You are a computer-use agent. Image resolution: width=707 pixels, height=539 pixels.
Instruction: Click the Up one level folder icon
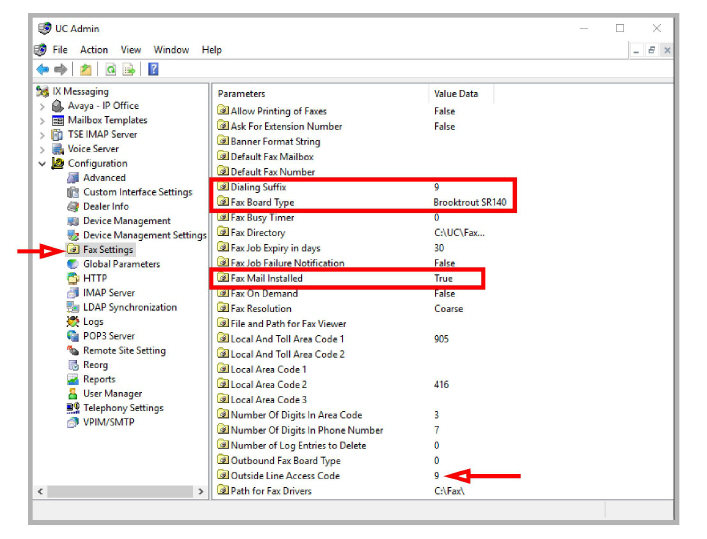pos(85,69)
